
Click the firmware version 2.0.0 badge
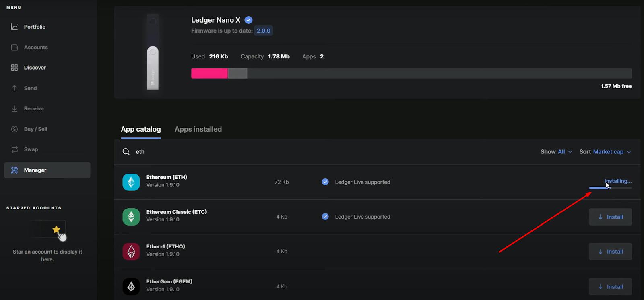click(x=264, y=31)
